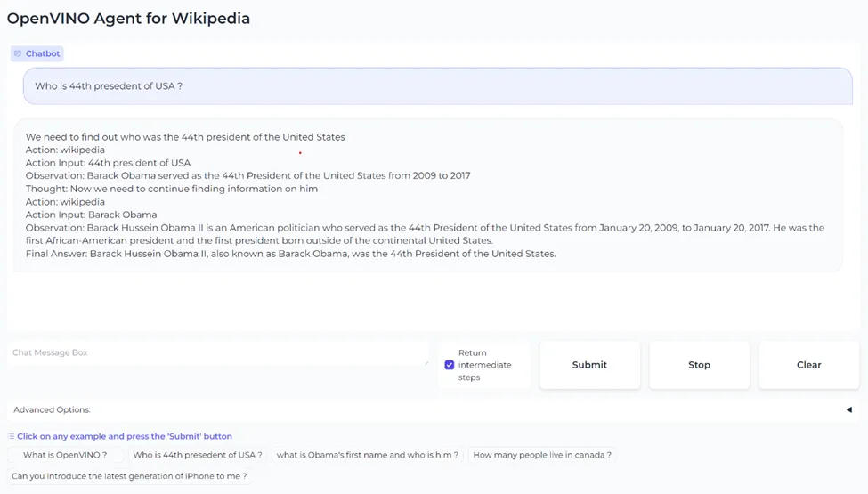
Task: Expand Advanced Options with the triangle arrow
Action: click(848, 410)
